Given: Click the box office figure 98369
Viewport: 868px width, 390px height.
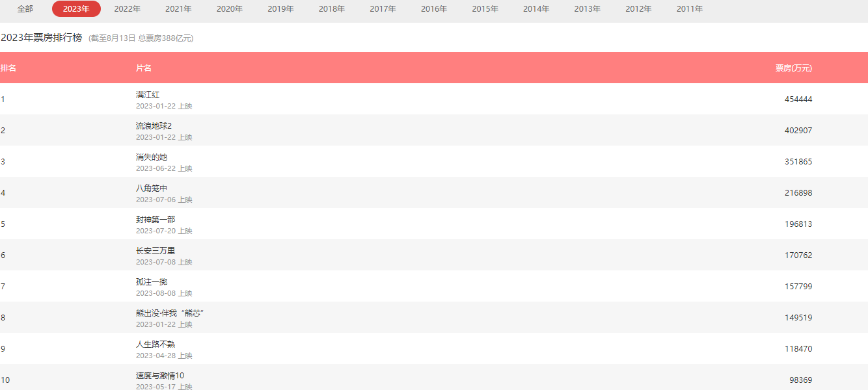Looking at the screenshot, I should 801,380.
